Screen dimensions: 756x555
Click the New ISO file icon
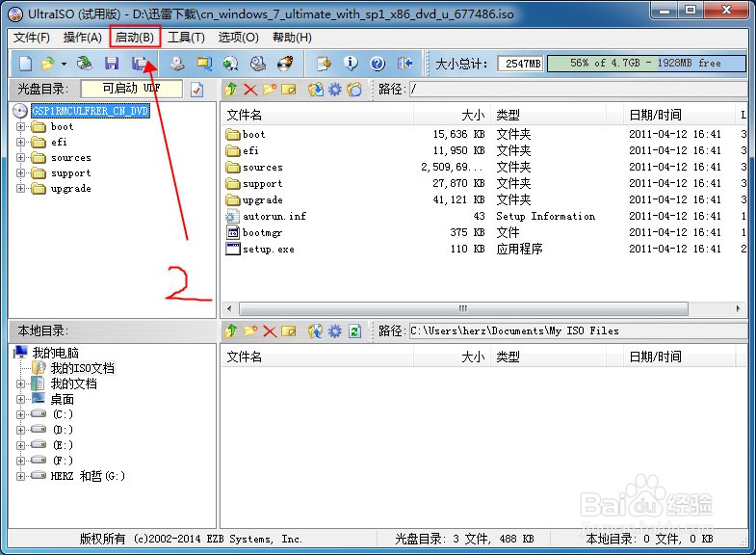coord(26,64)
